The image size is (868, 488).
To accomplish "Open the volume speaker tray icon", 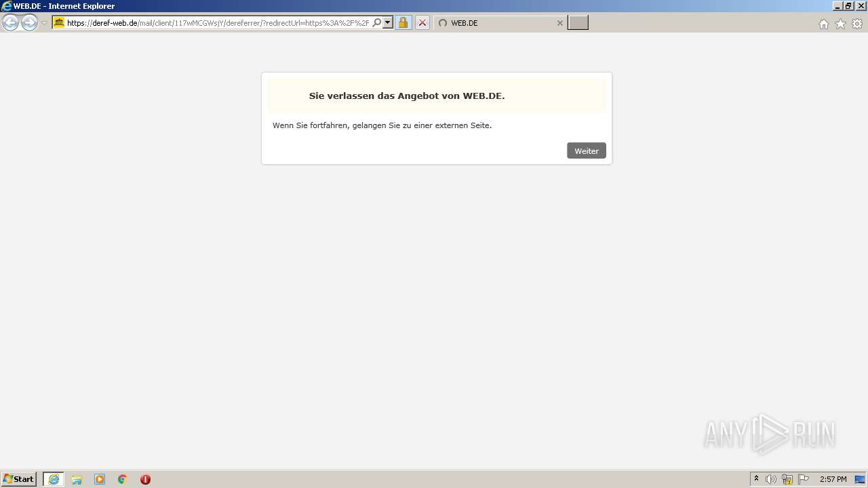I will click(770, 479).
